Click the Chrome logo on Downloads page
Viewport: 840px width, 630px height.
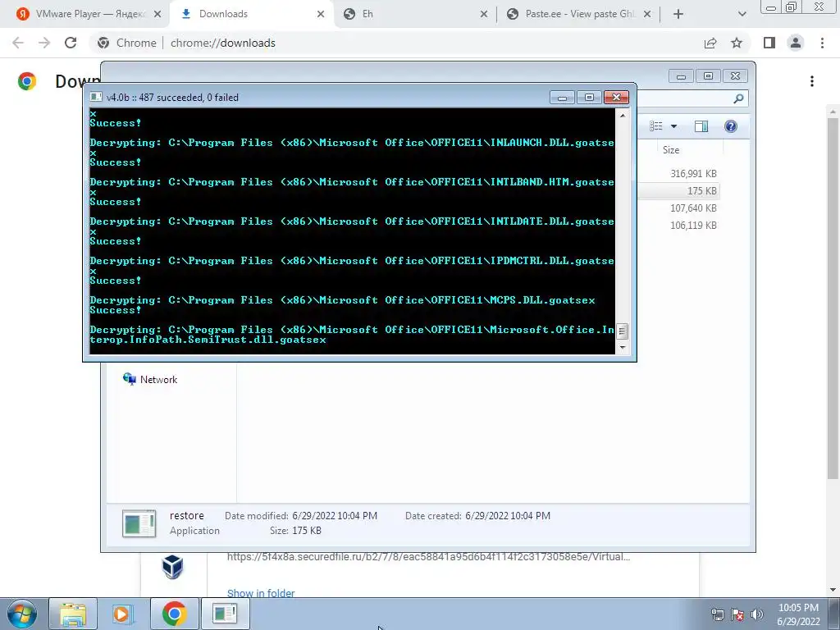click(x=27, y=81)
